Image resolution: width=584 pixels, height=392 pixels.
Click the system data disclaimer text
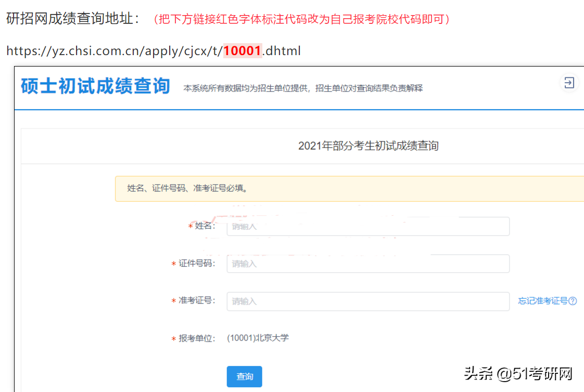[x=301, y=88]
